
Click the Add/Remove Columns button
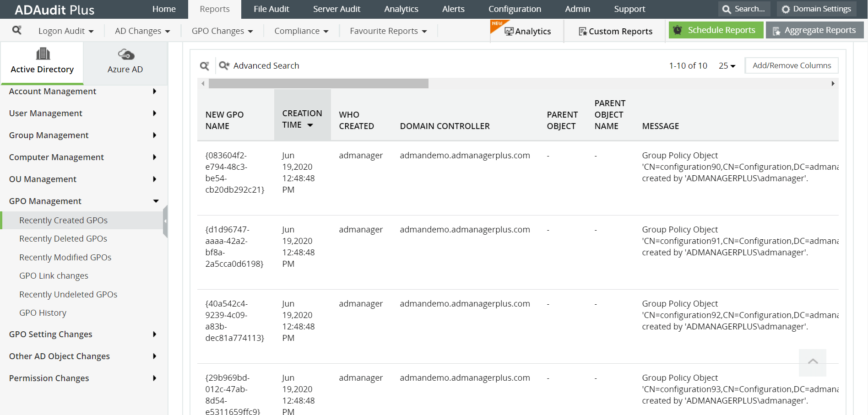791,65
